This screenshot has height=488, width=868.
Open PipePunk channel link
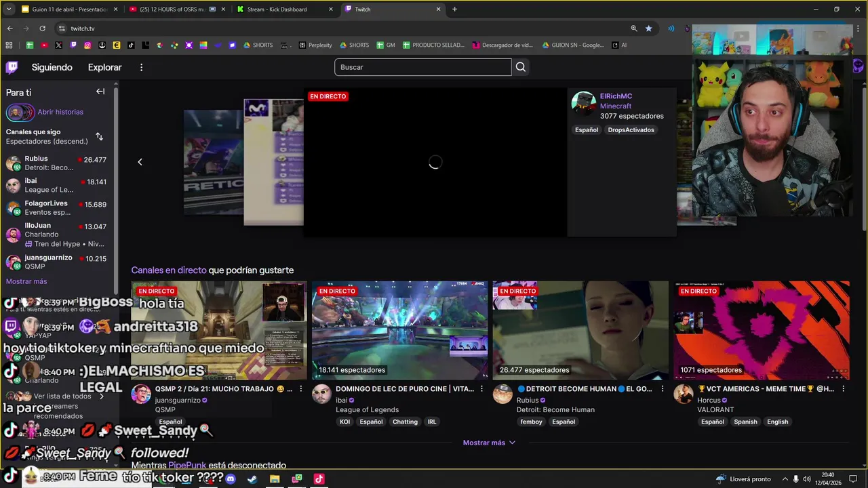[187, 466]
